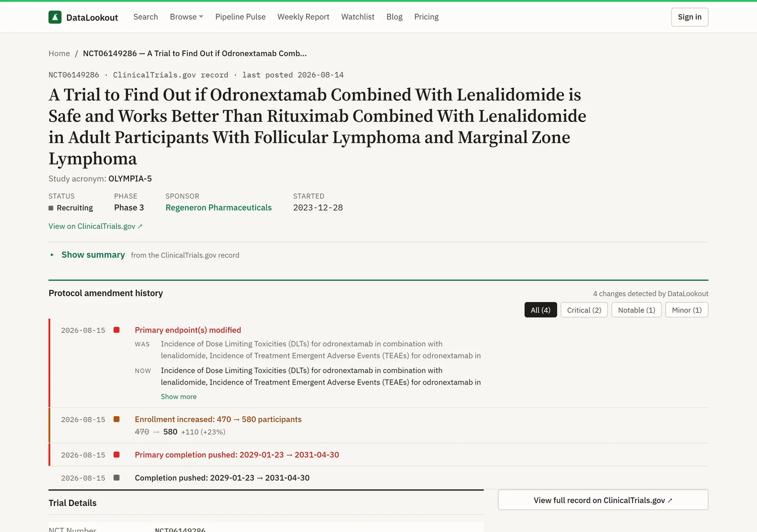Click the Sign in button
This screenshot has width=757, height=532.
690,17
